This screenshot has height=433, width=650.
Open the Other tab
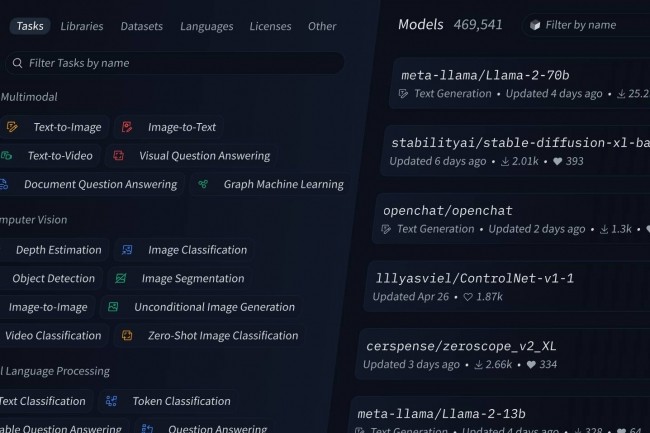tap(322, 26)
